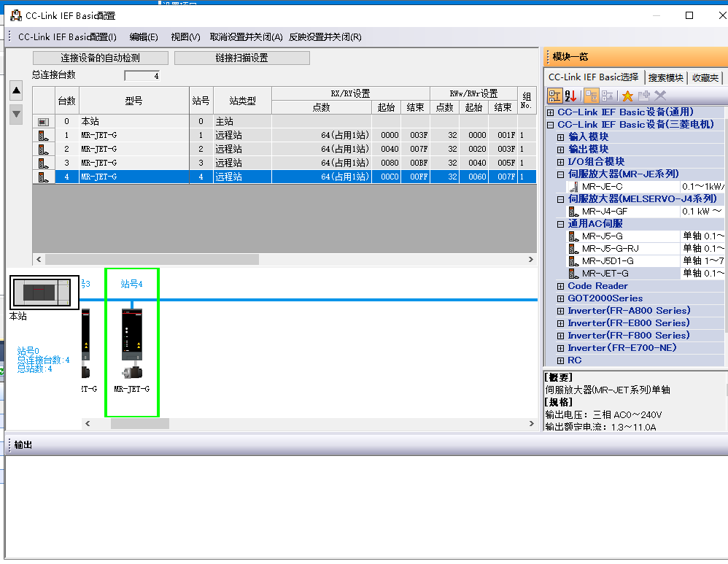This screenshot has height=564, width=728.
Task: Collapse the 通用AC伺服 group
Action: click(561, 224)
